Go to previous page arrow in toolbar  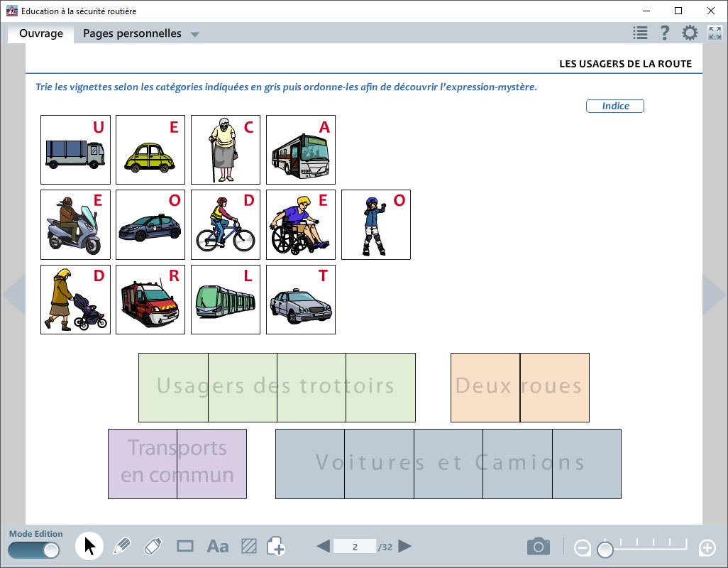pos(323,546)
